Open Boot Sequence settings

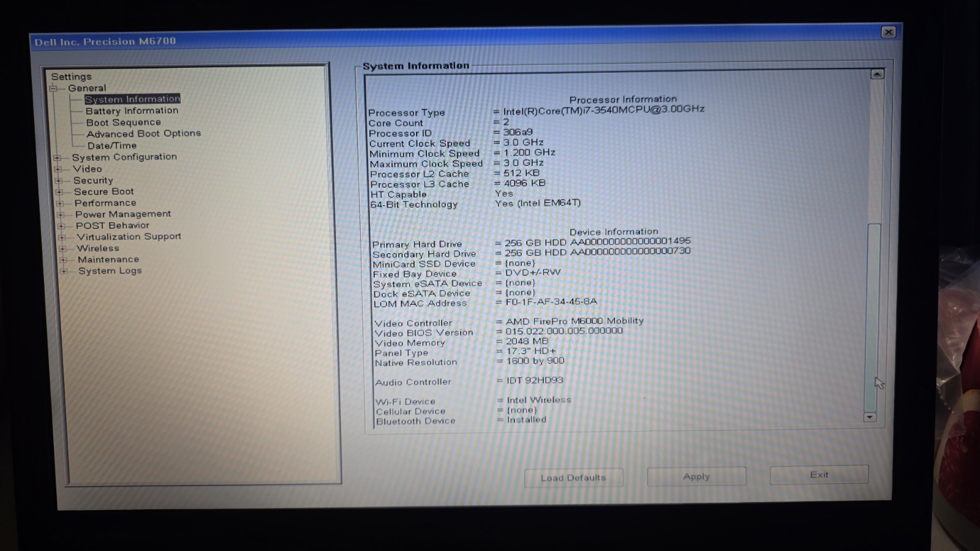click(123, 122)
